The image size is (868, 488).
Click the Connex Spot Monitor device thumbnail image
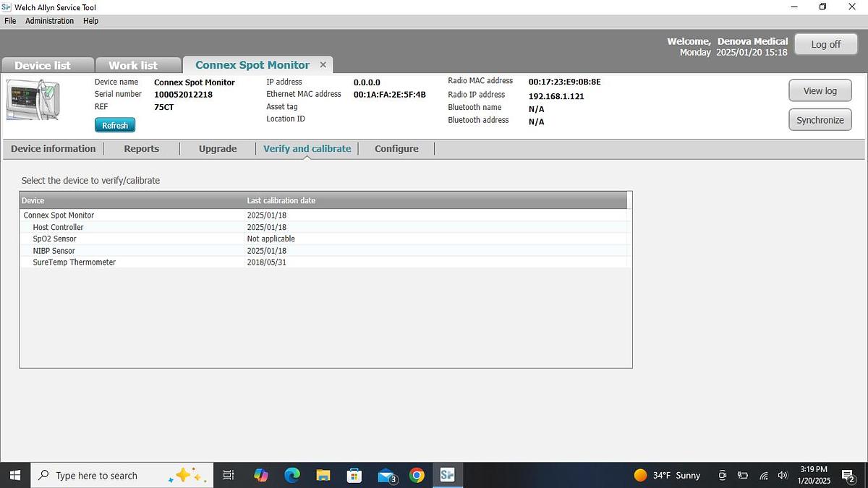tap(33, 100)
